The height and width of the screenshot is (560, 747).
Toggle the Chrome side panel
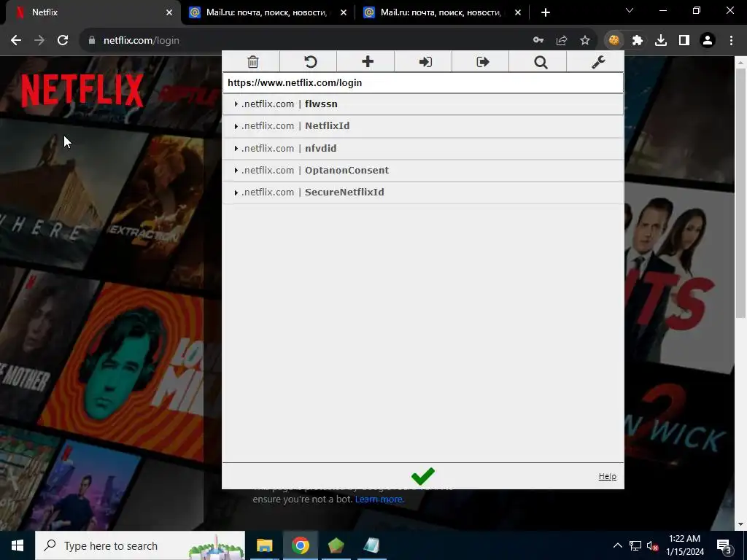point(684,41)
